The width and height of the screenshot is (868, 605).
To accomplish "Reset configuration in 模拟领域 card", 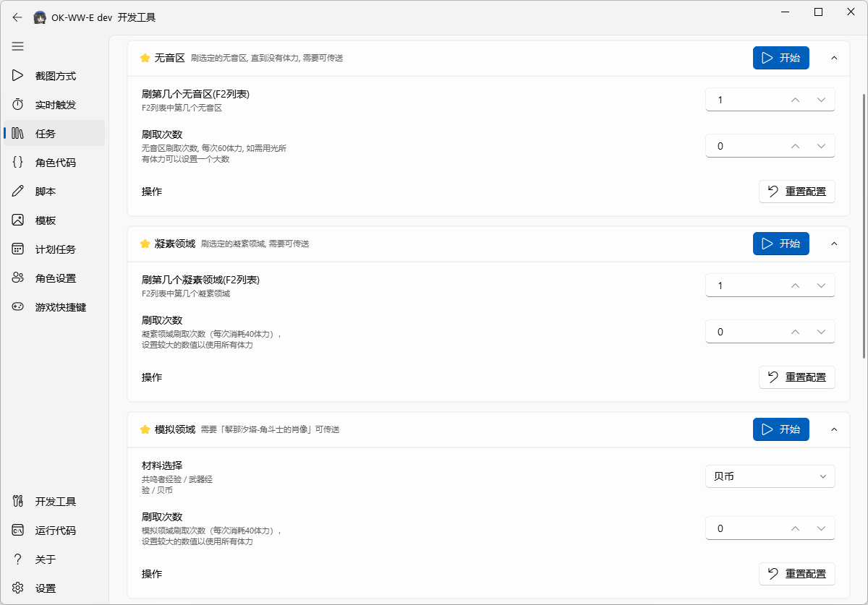I will (797, 574).
